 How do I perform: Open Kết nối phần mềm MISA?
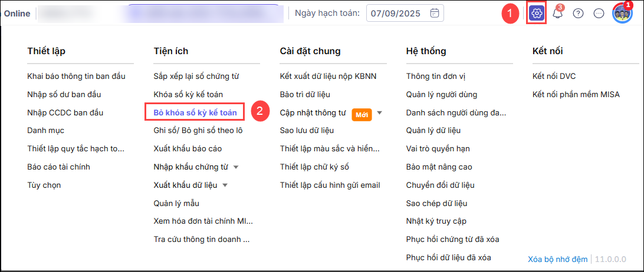click(x=576, y=94)
